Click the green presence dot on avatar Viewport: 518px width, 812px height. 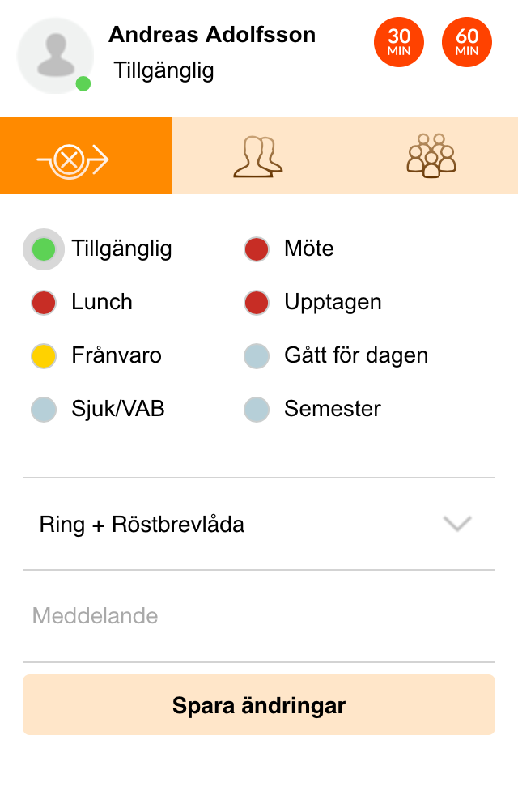[83, 83]
